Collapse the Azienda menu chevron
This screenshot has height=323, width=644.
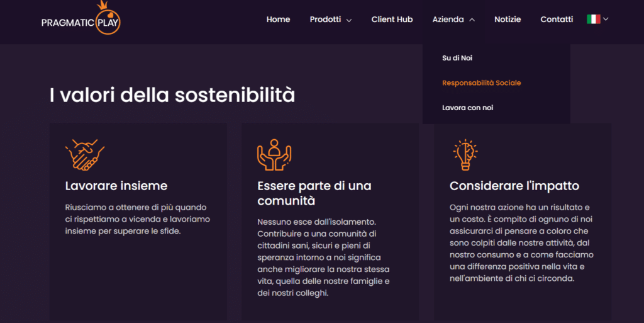coord(472,20)
